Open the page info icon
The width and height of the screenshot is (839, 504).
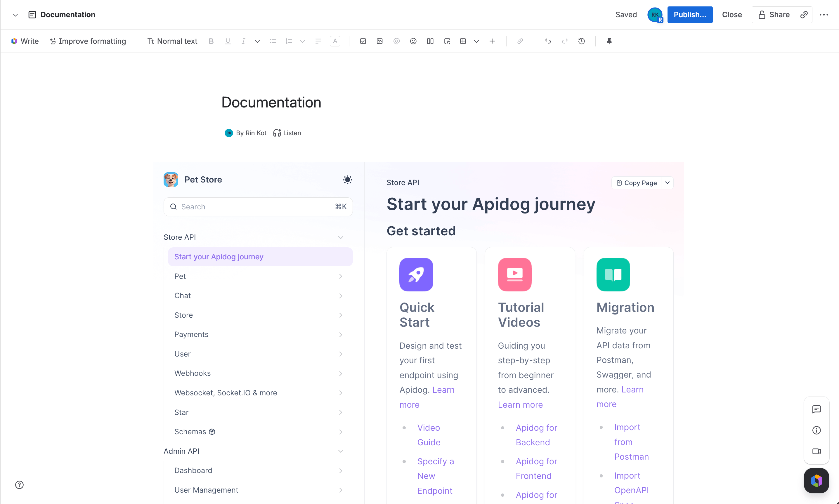coord(816,430)
